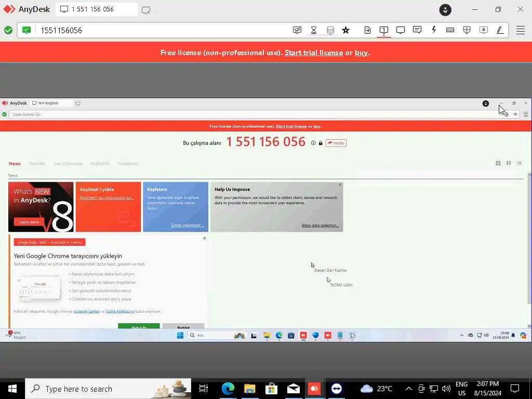Image resolution: width=532 pixels, height=399 pixels.
Task: Open local Windows Start menu
Action: coord(12,389)
